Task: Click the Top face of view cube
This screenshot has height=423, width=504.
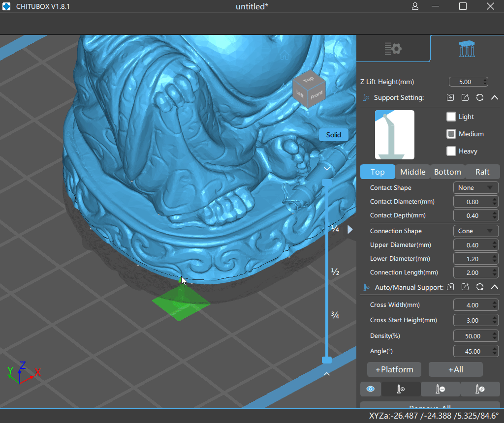Action: 309,79
